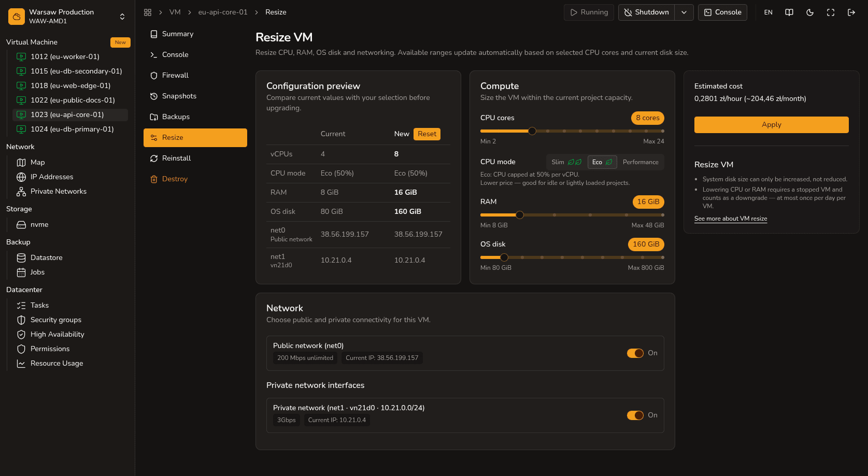Click the Snapshots history icon
Screen dimensions: 868x476
click(x=154, y=96)
